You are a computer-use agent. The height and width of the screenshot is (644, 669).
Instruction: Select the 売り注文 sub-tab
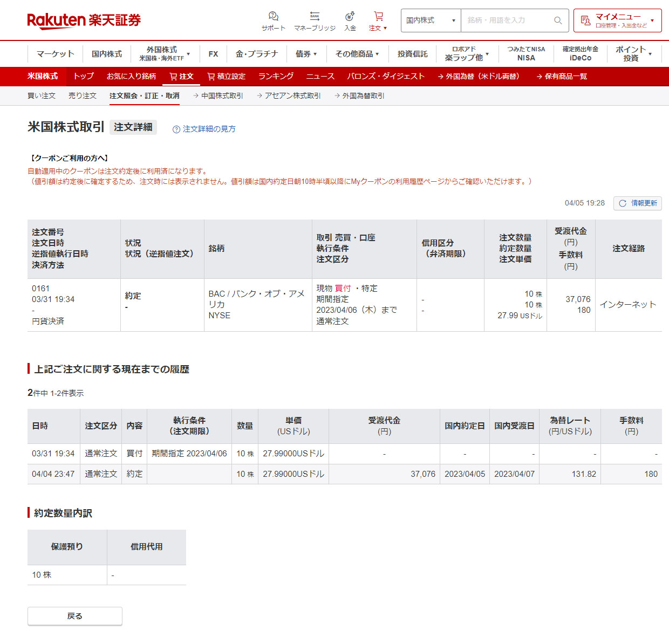(83, 96)
